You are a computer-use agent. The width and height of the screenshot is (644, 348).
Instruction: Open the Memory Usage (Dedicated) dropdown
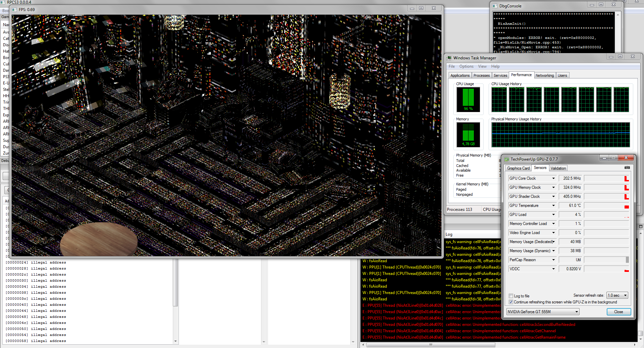(553, 242)
